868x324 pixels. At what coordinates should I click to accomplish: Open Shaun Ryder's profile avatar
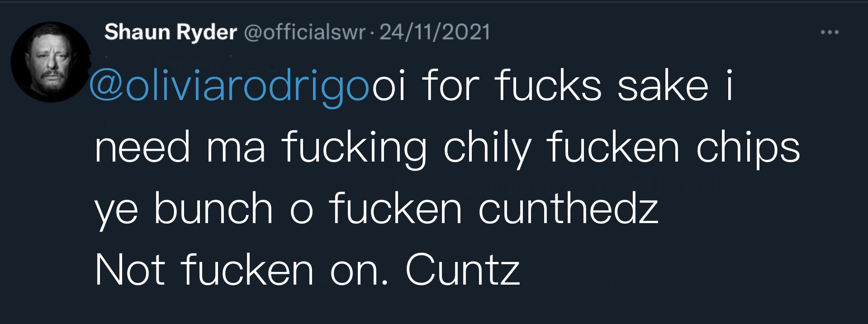(51, 62)
